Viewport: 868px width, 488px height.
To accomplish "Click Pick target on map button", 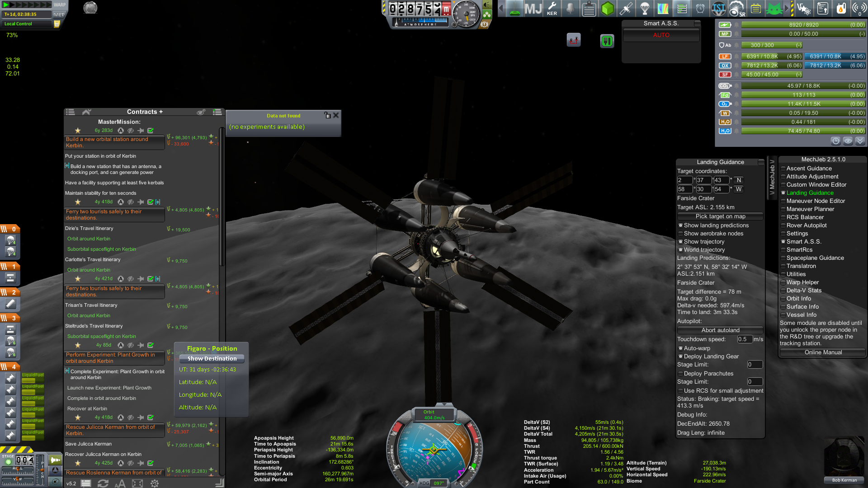I will [721, 216].
